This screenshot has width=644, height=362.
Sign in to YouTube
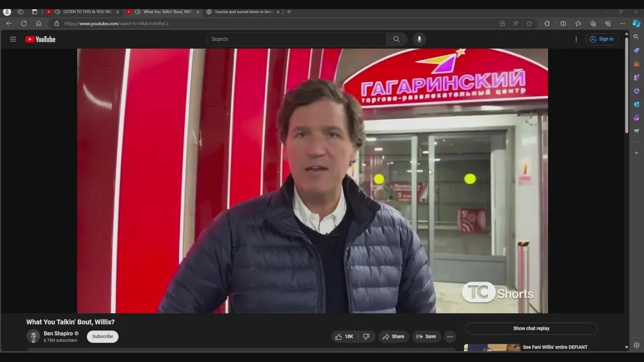602,39
